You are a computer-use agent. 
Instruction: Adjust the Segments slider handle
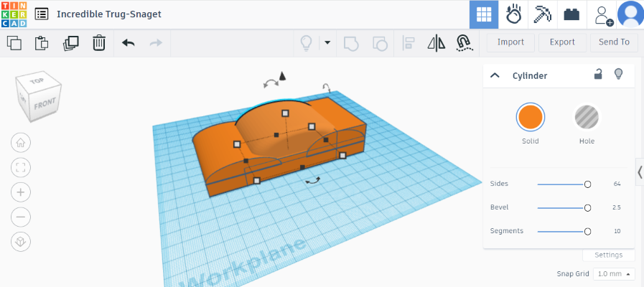pyautogui.click(x=587, y=232)
